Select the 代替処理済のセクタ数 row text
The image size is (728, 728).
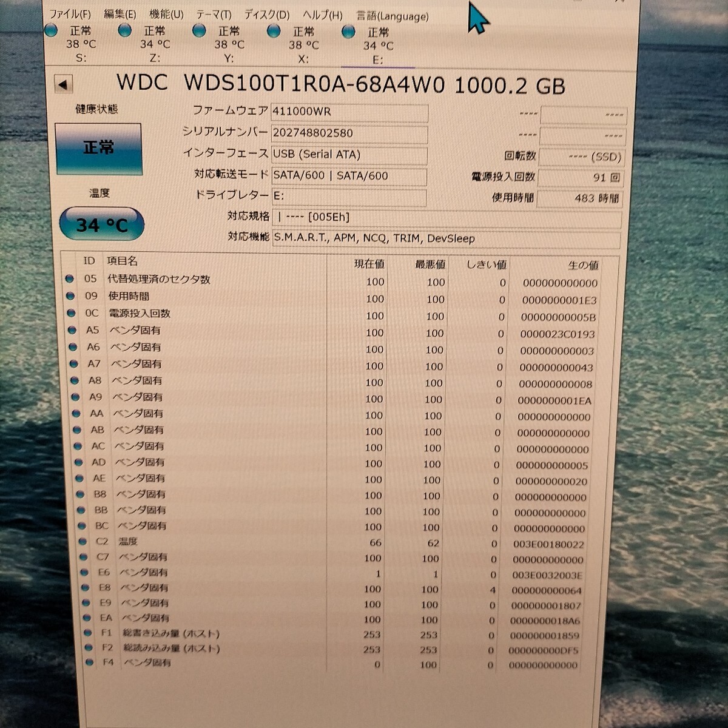159,280
